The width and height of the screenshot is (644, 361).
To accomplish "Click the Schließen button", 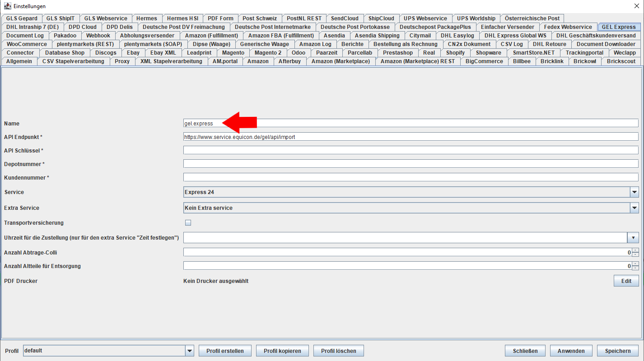I will point(525,351).
